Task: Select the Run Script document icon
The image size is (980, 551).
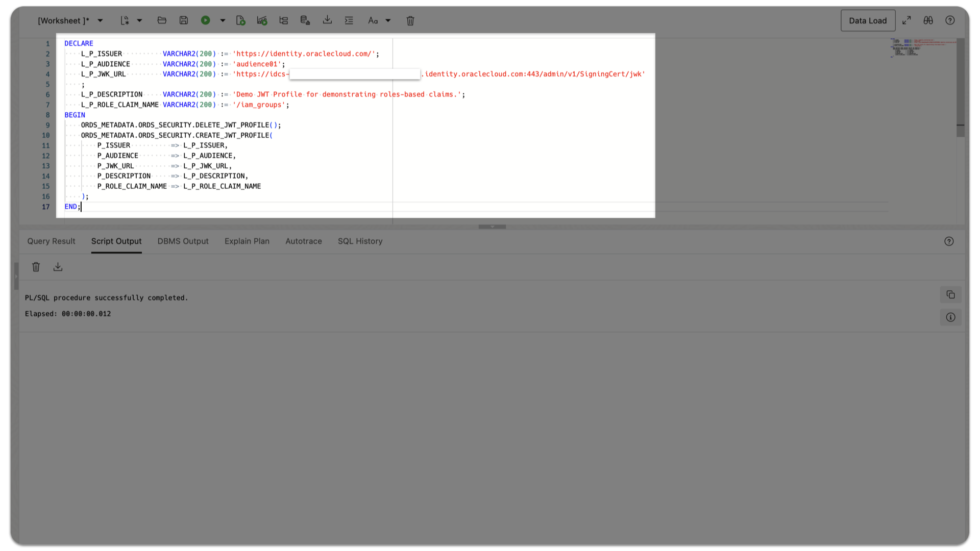Action: (240, 20)
